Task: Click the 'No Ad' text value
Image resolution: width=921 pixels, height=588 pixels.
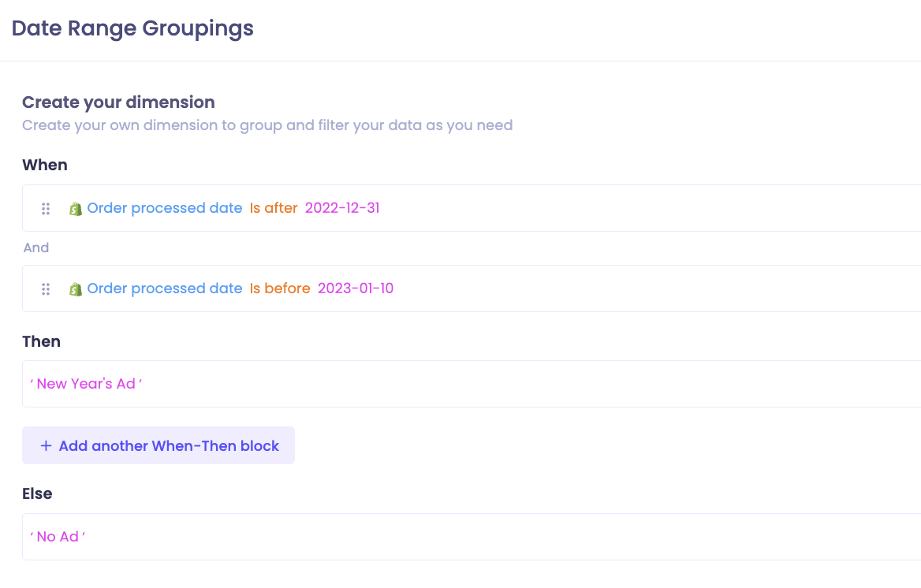Action: [x=58, y=537]
